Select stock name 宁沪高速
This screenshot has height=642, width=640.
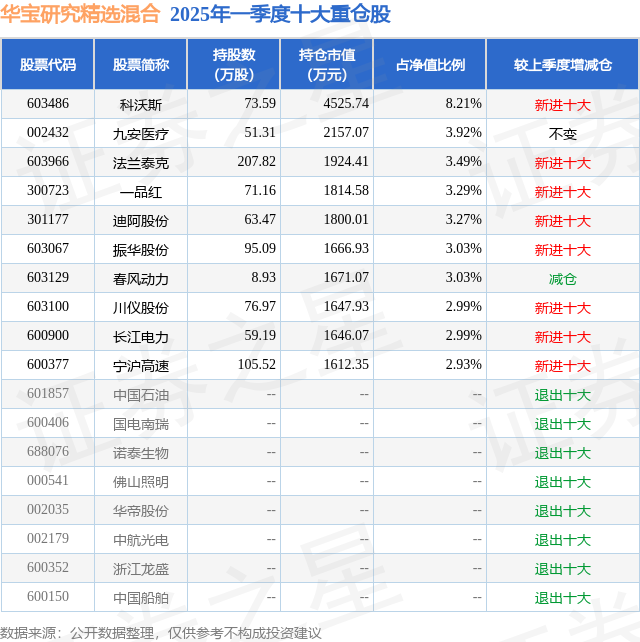pos(141,367)
